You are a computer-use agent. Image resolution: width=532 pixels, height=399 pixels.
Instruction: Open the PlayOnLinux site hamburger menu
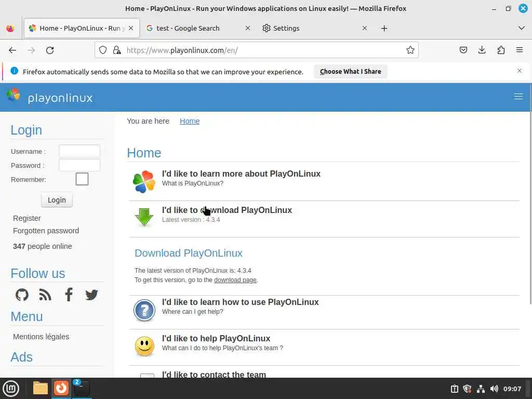click(x=518, y=97)
